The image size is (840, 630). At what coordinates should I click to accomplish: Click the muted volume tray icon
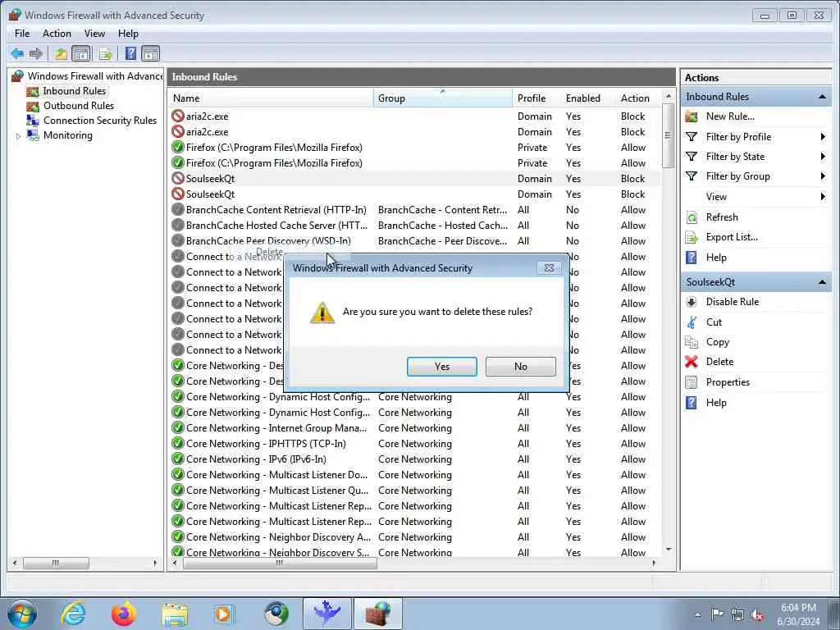(x=757, y=614)
